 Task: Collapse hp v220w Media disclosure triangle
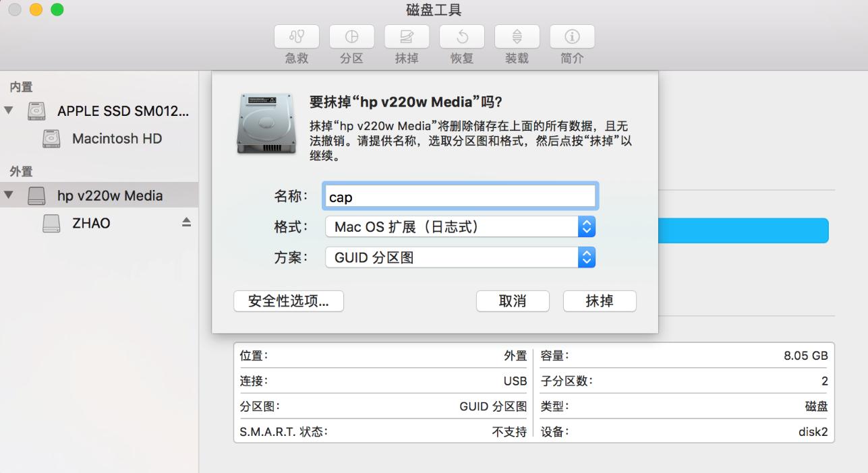point(8,195)
